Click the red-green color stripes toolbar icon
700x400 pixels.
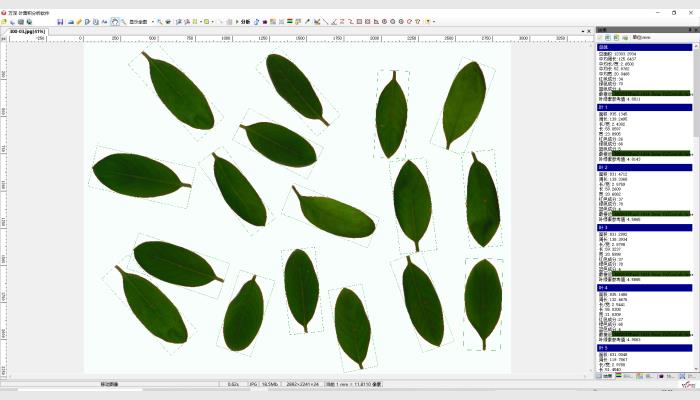289,21
